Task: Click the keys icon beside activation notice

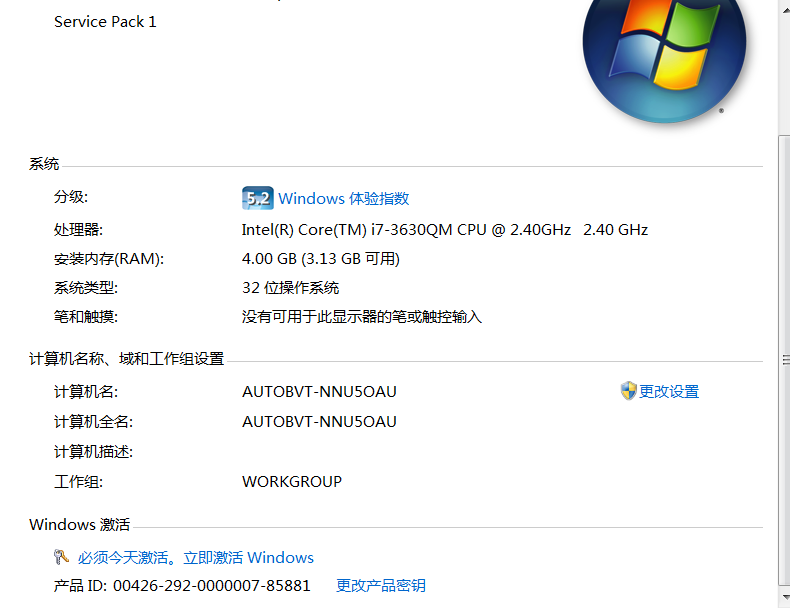Action: point(61,557)
